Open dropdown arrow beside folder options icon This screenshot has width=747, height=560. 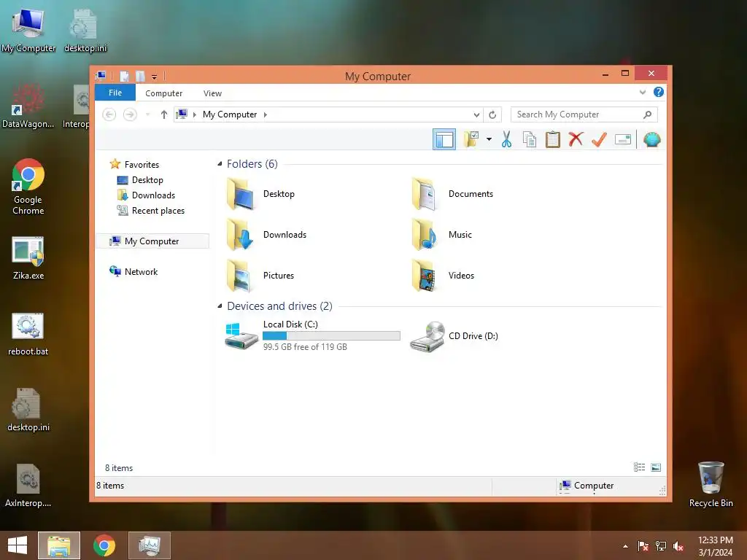point(489,139)
